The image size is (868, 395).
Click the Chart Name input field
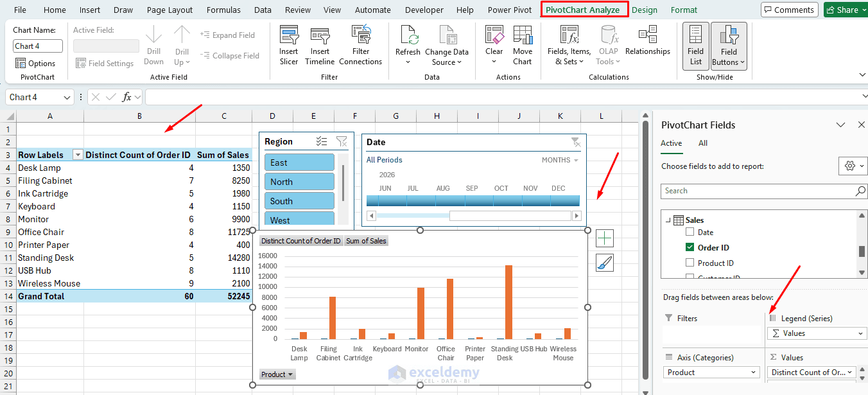pos(38,46)
